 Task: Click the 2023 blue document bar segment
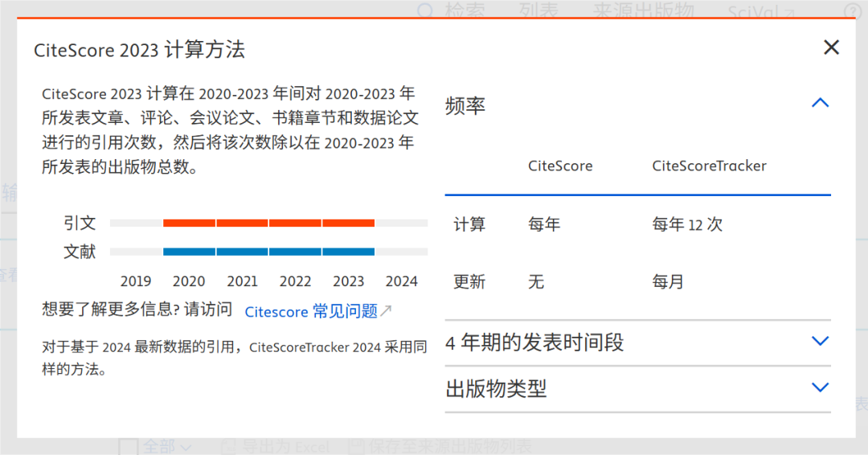348,252
